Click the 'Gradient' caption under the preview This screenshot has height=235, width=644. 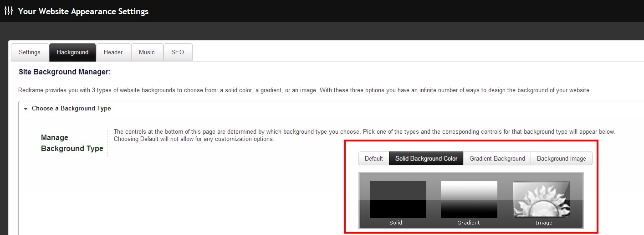point(469,223)
